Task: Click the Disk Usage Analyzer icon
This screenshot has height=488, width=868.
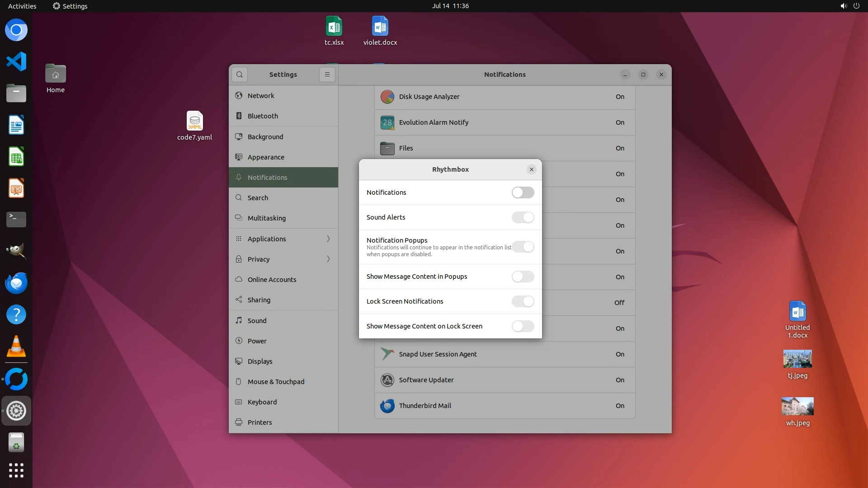Action: tap(387, 97)
